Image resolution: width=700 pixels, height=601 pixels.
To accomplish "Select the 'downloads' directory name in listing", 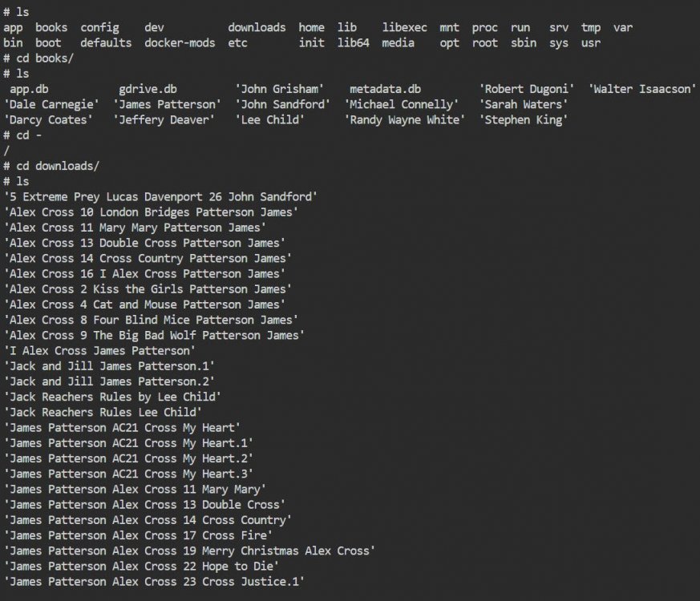I will click(257, 28).
